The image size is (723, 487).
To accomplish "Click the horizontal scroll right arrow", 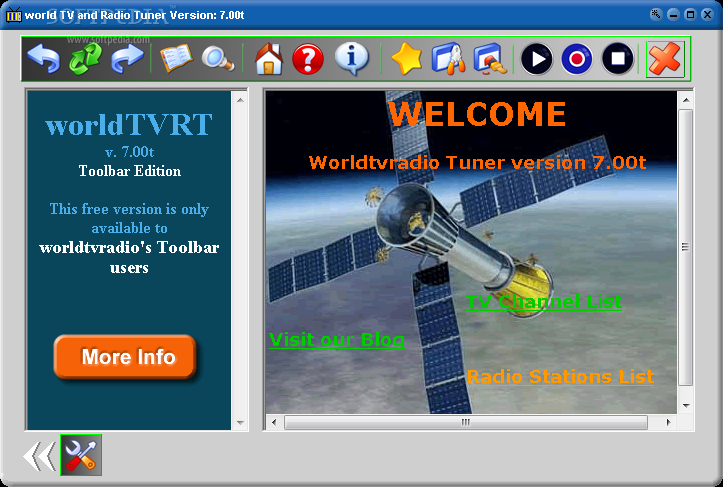I will tap(668, 422).
